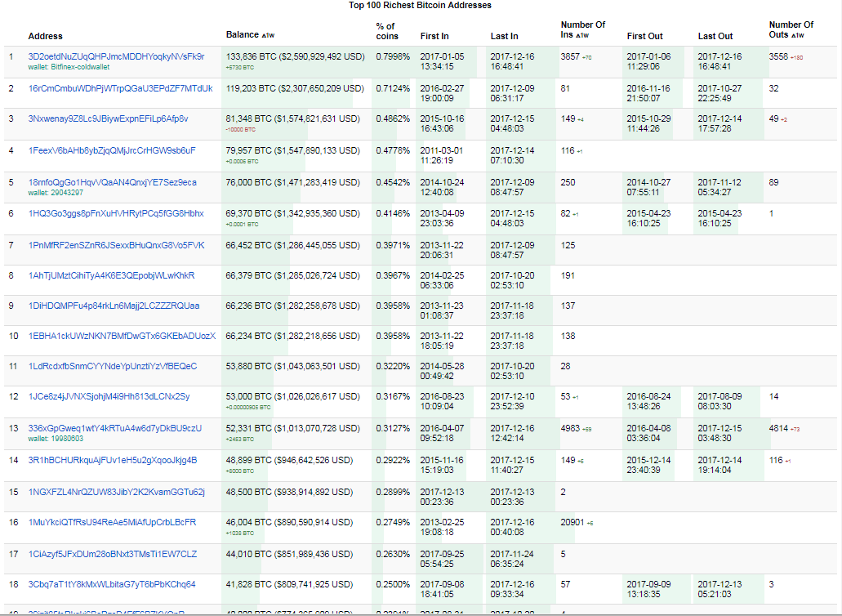Select balance 76,000 BTC ($1,471,283,419 USD)
842x616 pixels.
292,182
